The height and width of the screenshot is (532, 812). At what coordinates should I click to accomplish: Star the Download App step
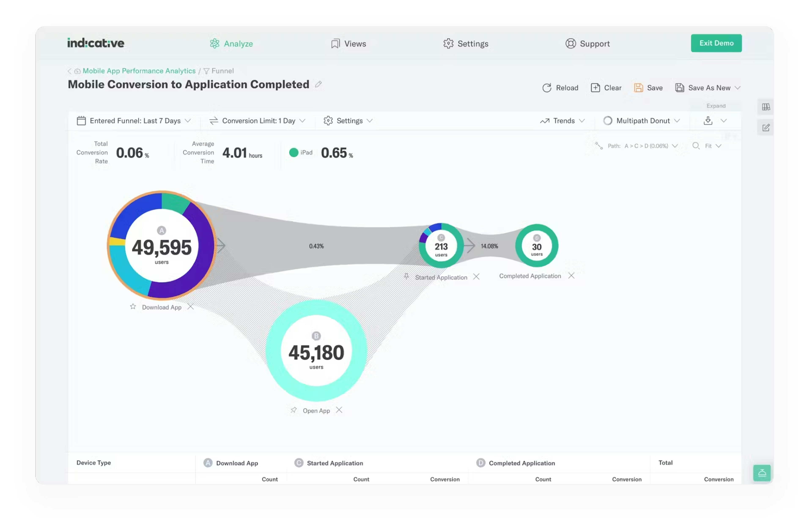[133, 306]
